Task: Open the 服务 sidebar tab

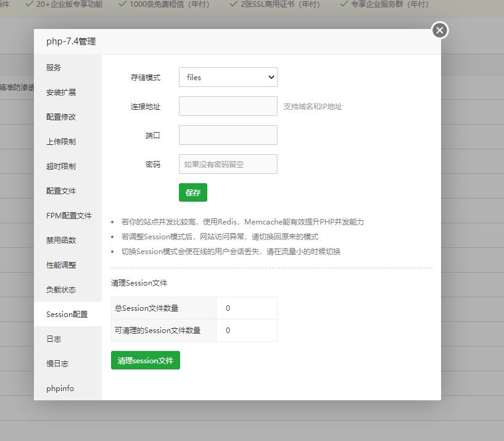Action: [x=67, y=67]
